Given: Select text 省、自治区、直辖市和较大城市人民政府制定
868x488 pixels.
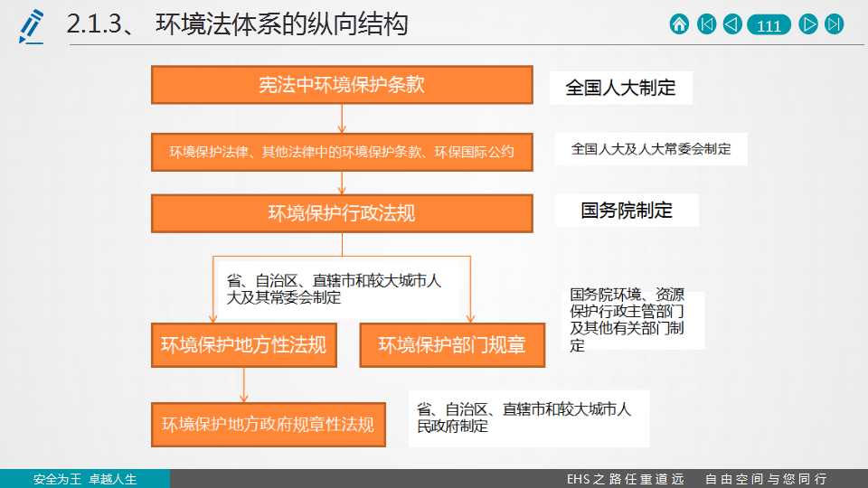Looking at the screenshot, I should (x=524, y=418).
